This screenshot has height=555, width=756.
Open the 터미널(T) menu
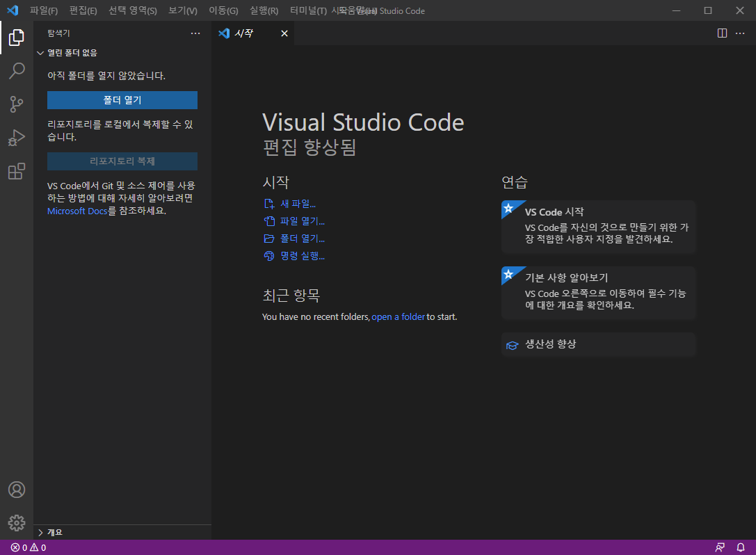pyautogui.click(x=308, y=10)
